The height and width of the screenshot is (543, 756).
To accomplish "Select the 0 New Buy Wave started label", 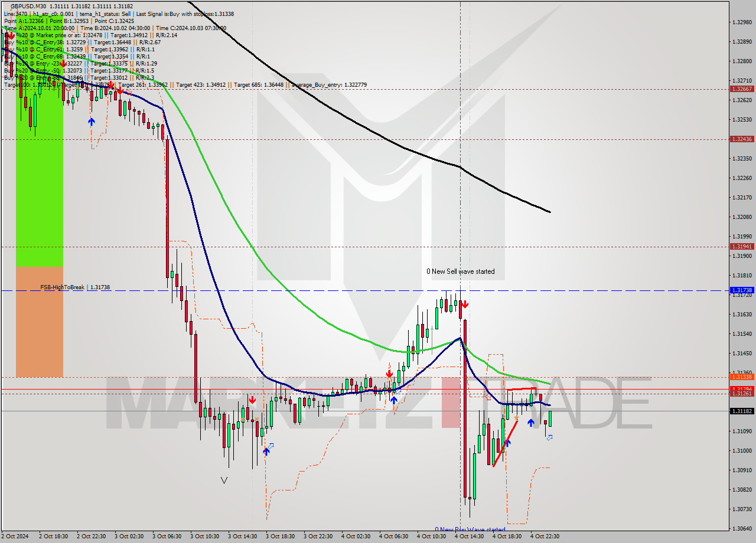I will pos(470,529).
